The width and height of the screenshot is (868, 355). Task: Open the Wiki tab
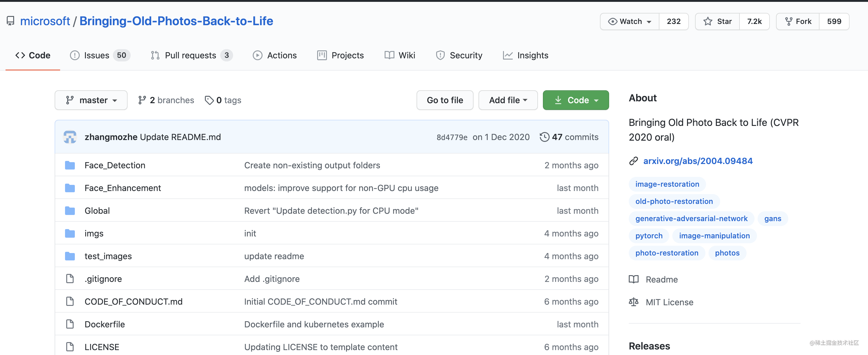point(400,55)
